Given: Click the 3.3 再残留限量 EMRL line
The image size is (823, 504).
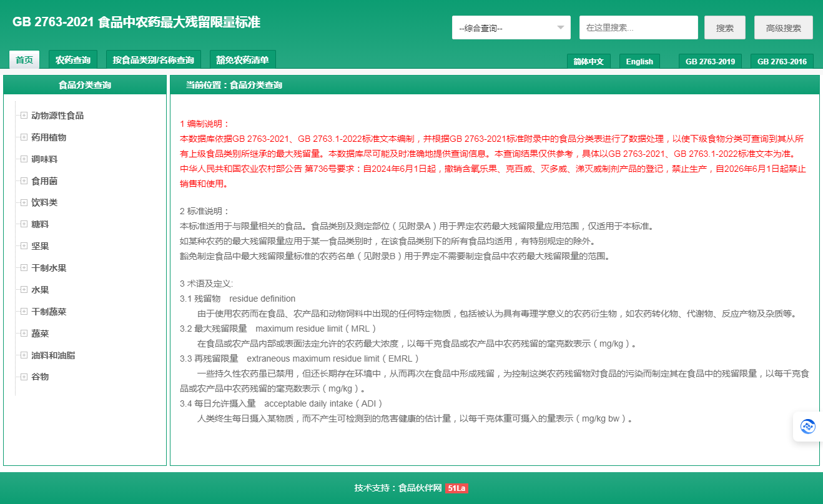Looking at the screenshot, I should (x=300, y=358).
